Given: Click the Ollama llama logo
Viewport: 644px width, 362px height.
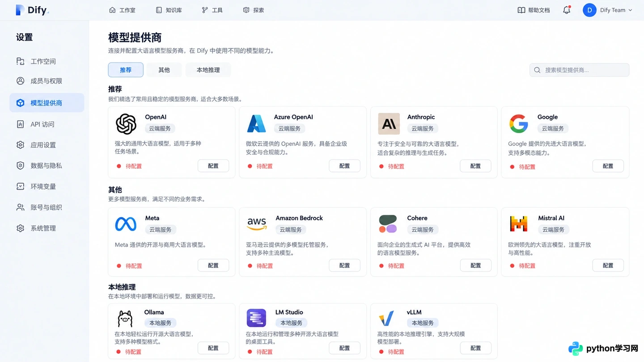Looking at the screenshot, I should pyautogui.click(x=125, y=319).
